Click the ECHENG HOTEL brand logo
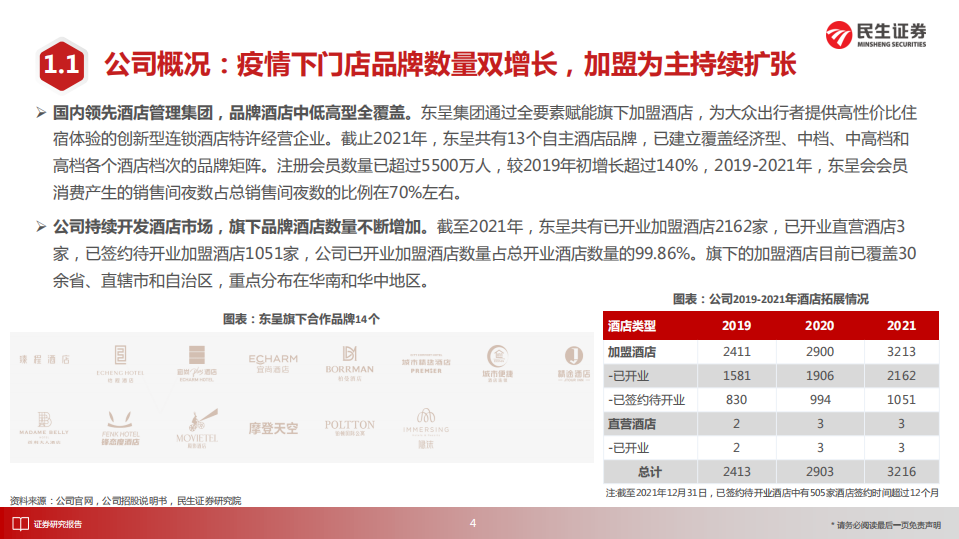Screen dimensions: 959x539 [120, 364]
